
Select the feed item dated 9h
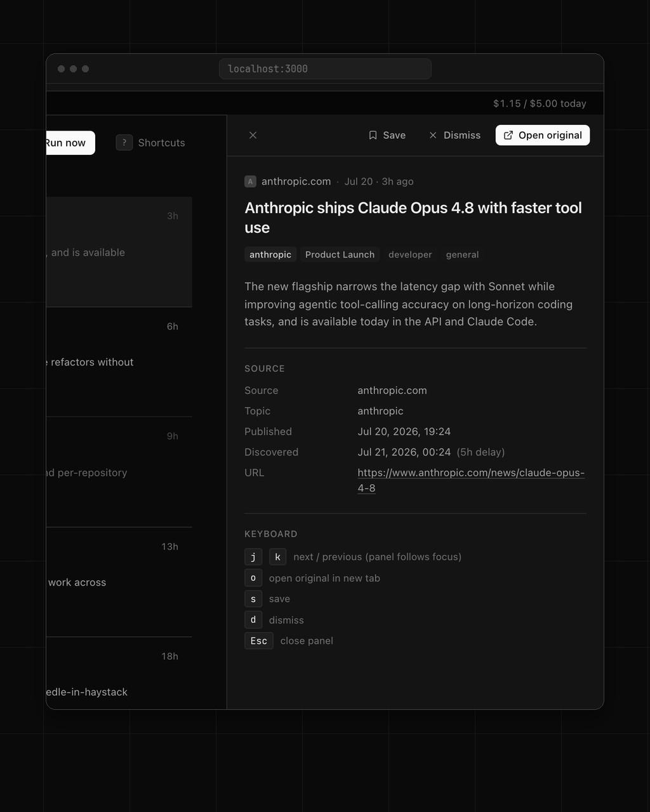119,472
